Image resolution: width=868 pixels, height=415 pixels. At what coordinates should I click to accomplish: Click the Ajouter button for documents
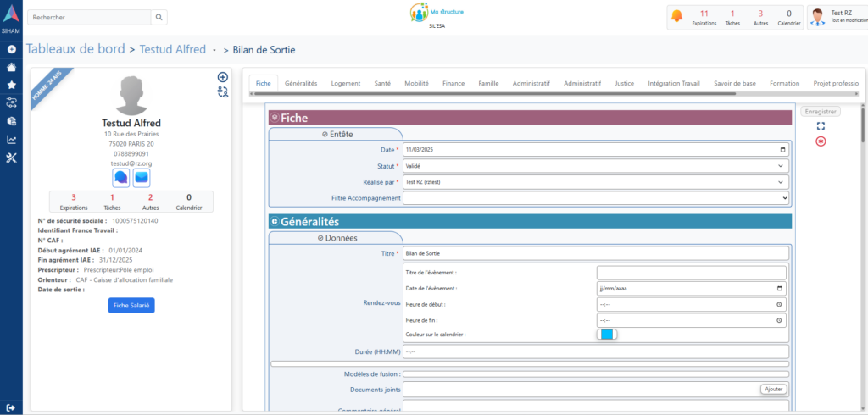[x=773, y=389]
